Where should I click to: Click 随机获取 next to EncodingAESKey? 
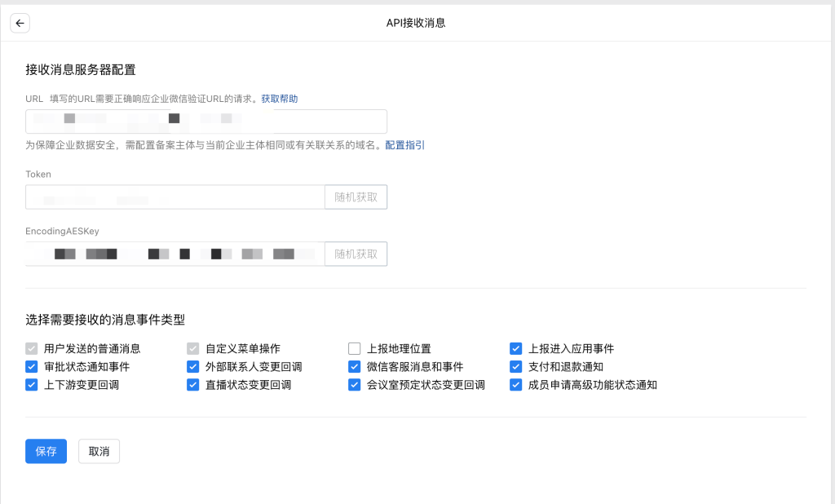pyautogui.click(x=355, y=254)
